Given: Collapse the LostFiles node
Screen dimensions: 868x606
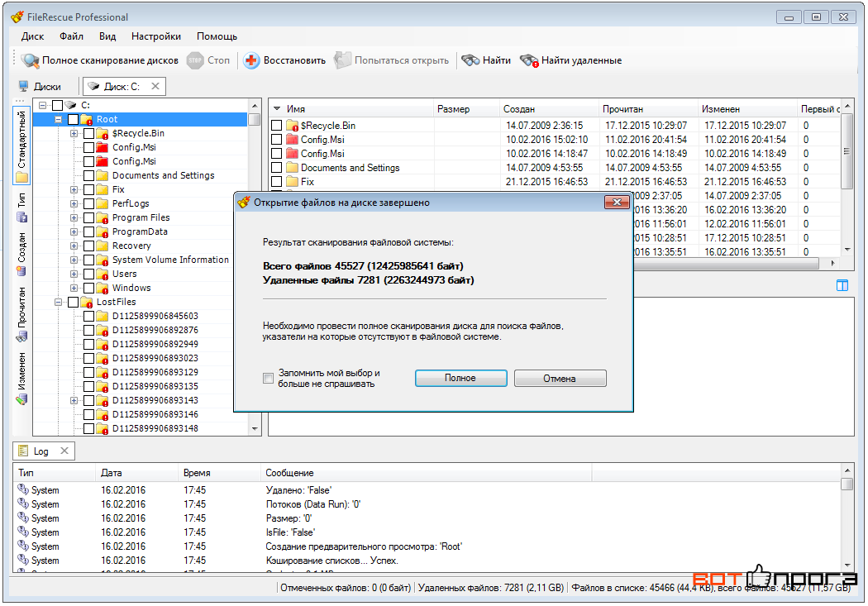Looking at the screenshot, I should [58, 302].
